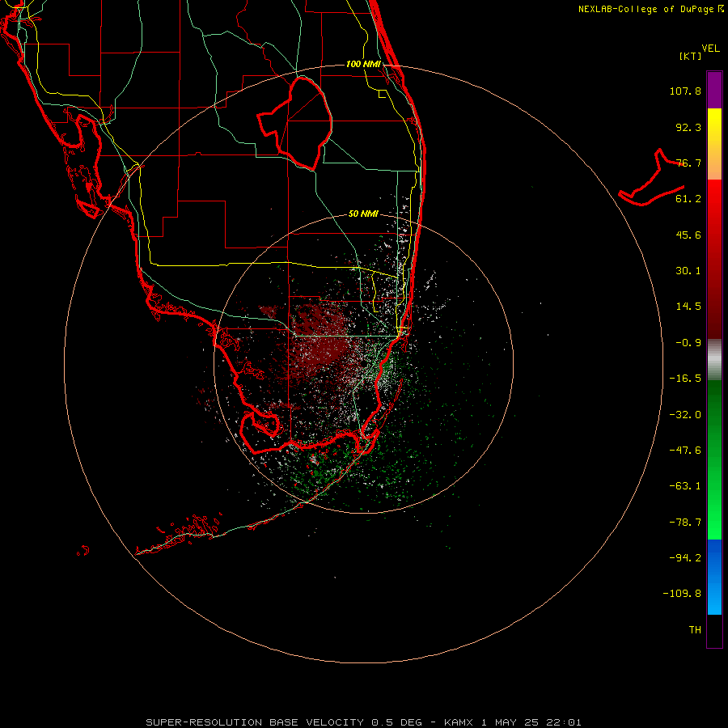
Task: Click the 100 NMI range ring label
Action: (x=363, y=64)
